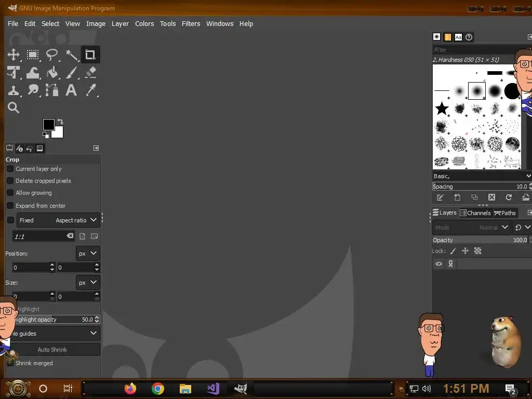This screenshot has height=399, width=532.
Task: Create a new brush
Action: (457, 197)
